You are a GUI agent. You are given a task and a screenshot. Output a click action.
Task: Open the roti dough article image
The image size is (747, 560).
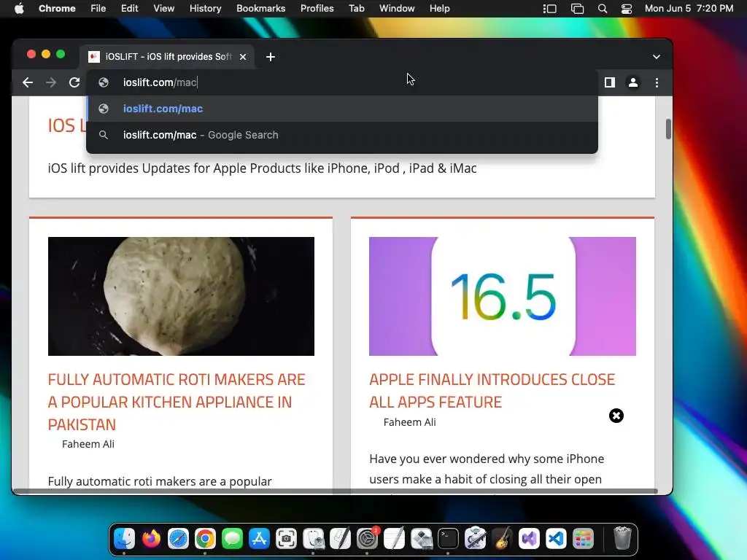point(181,296)
